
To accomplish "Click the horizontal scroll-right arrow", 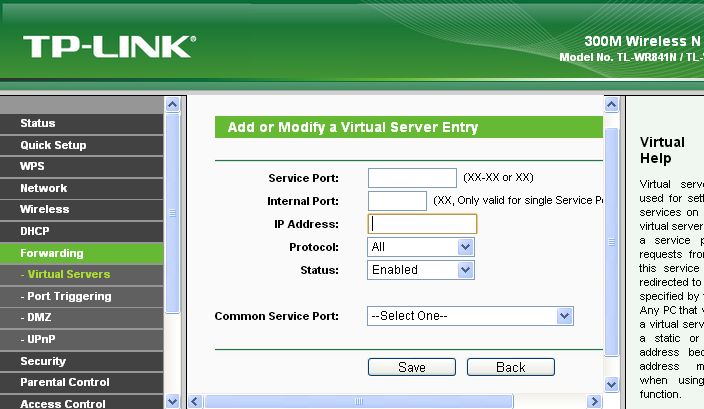I will pyautogui.click(x=594, y=401).
